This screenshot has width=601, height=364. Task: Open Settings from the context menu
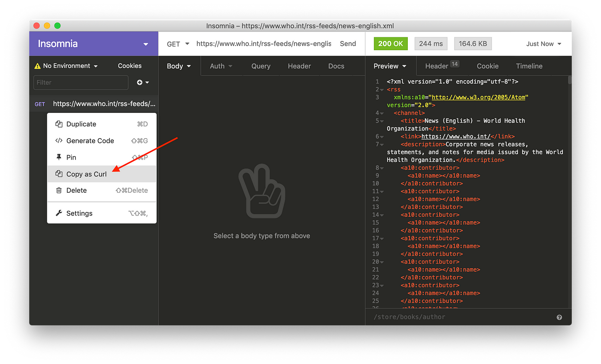coord(102,213)
